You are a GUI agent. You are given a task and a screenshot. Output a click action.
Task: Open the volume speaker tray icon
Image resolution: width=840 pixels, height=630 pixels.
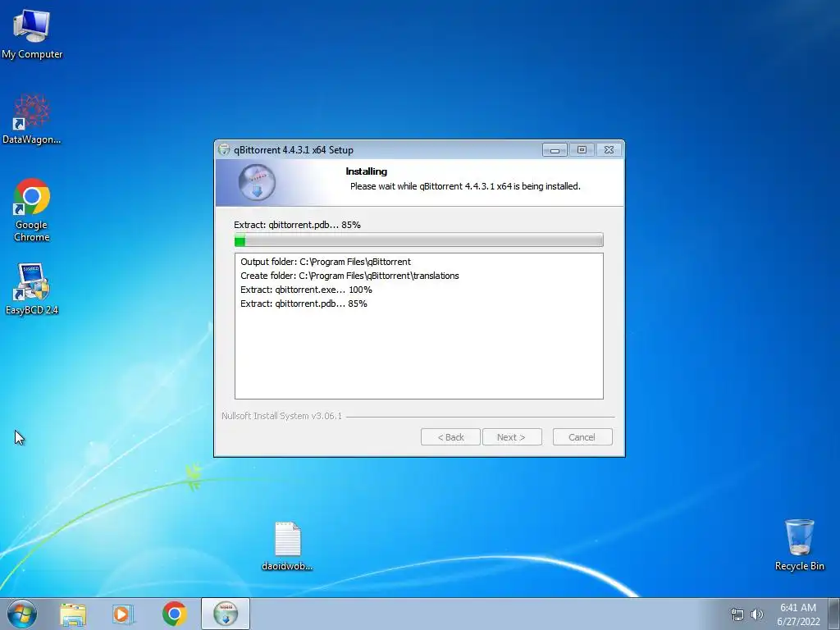tap(757, 614)
